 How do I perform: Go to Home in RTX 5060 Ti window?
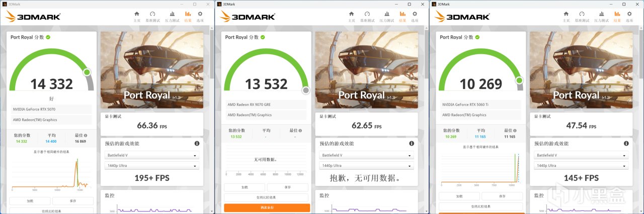tap(567, 17)
